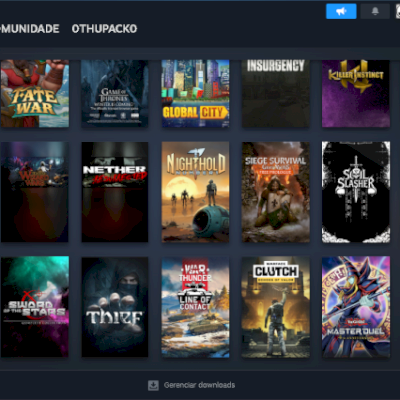Select the Nighthold game cover
This screenshot has height=400, width=400.
coord(195,192)
